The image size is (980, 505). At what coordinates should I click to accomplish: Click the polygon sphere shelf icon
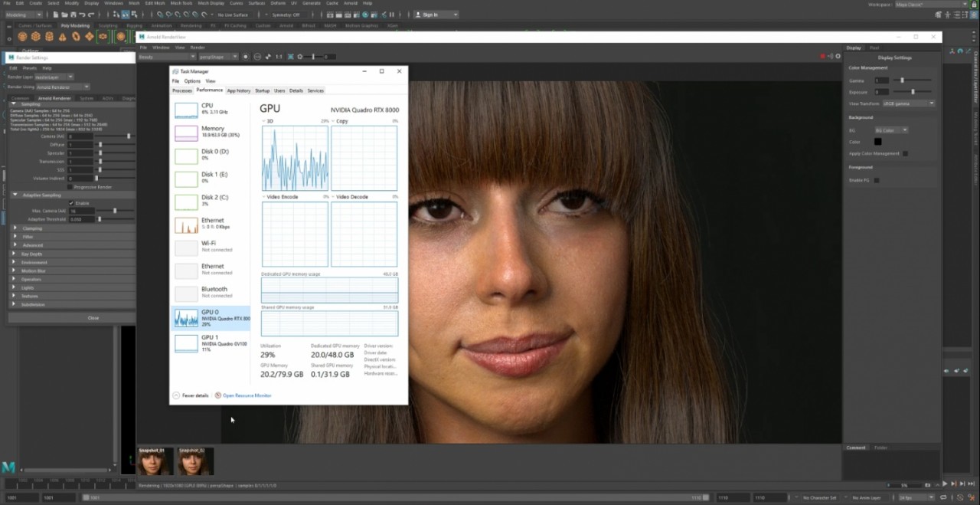click(x=22, y=36)
